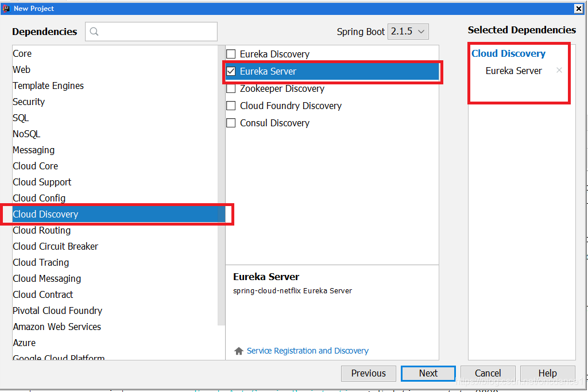The height and width of the screenshot is (392, 588).
Task: Click the IntelliJ icon in the title bar
Action: pyautogui.click(x=6, y=8)
